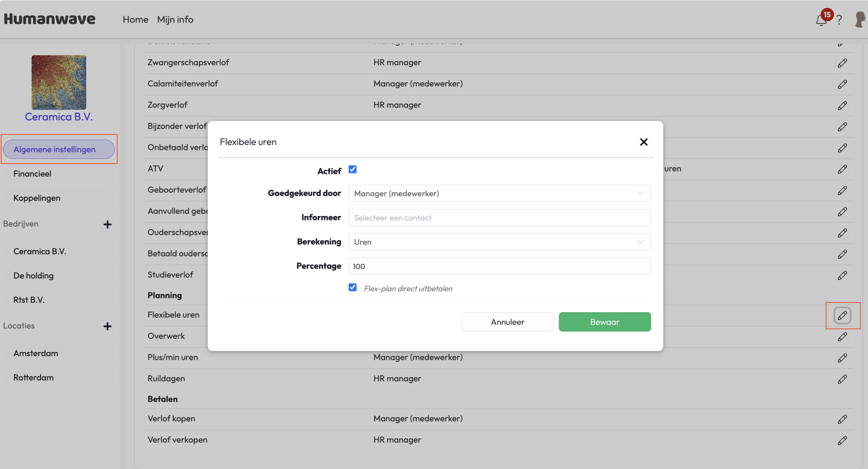The height and width of the screenshot is (469, 868).
Task: Uncheck the Actief checkbox
Action: [x=353, y=169]
